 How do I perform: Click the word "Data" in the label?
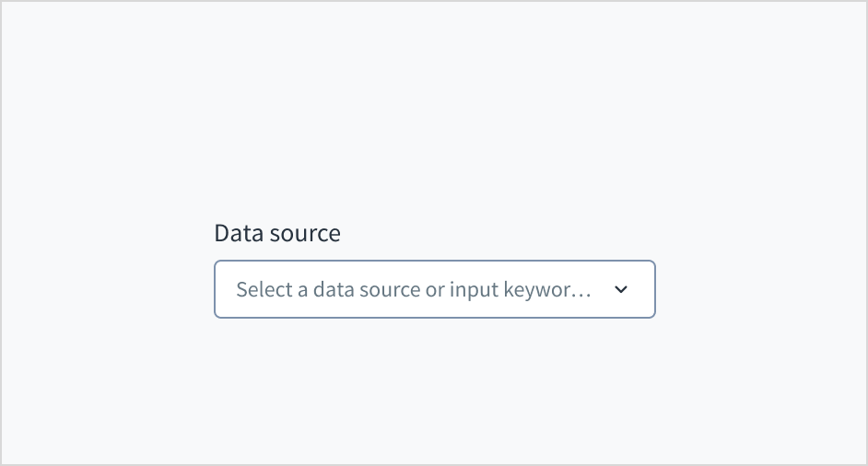[x=235, y=233]
